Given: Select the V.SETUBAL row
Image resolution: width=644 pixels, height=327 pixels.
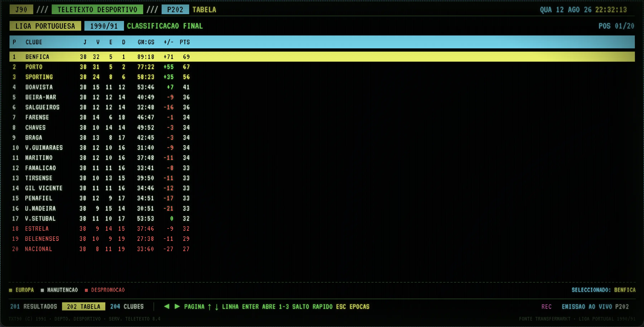Looking at the screenshot, I should (x=322, y=218).
